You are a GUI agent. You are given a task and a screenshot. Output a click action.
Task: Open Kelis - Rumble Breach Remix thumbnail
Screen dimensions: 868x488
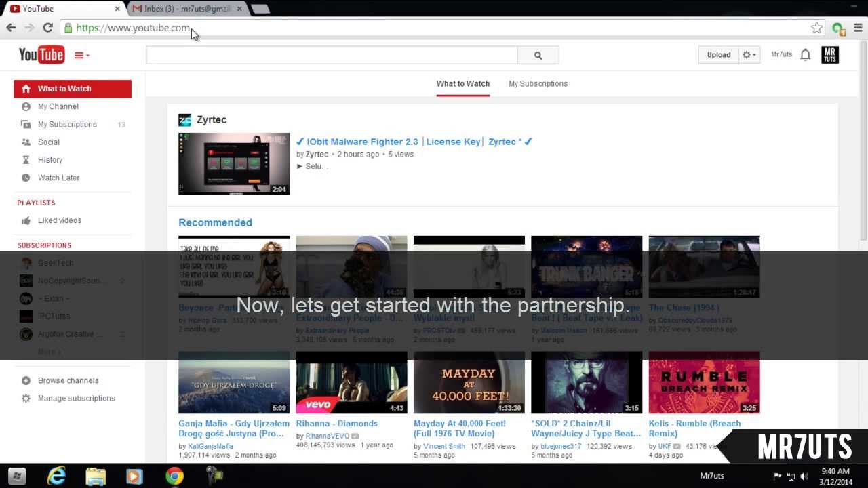[704, 382]
